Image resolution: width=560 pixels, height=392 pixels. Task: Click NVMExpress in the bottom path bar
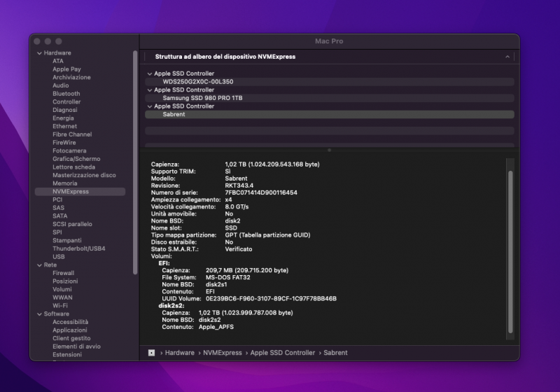[223, 353]
